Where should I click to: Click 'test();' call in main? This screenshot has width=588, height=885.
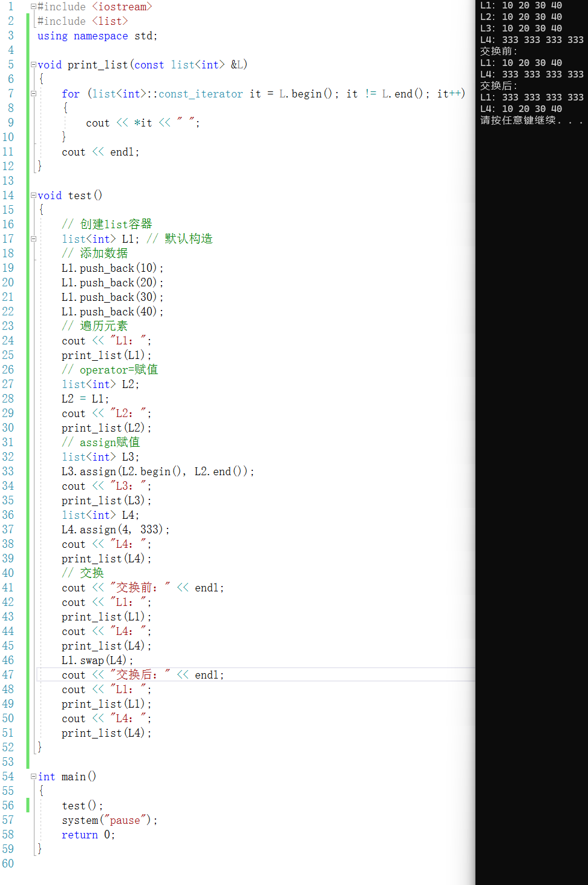coord(82,806)
